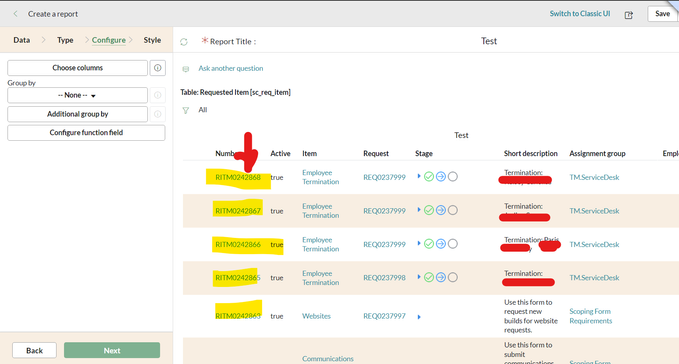Click the Stage column header
The height and width of the screenshot is (364, 679).
pyautogui.click(x=424, y=154)
